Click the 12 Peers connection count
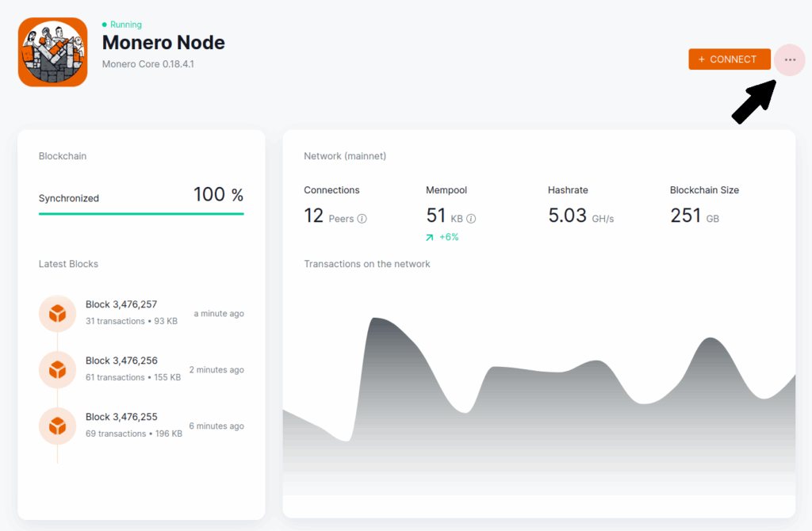812x531 pixels. (x=329, y=216)
